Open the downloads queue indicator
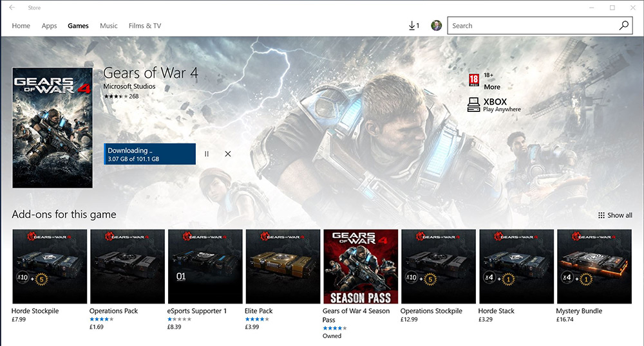 [414, 26]
